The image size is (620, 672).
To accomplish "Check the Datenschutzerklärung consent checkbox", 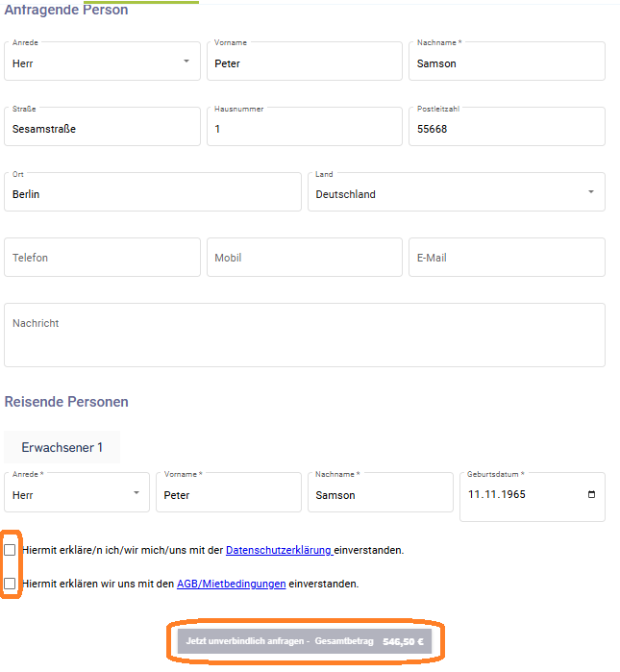I will pos(10,550).
